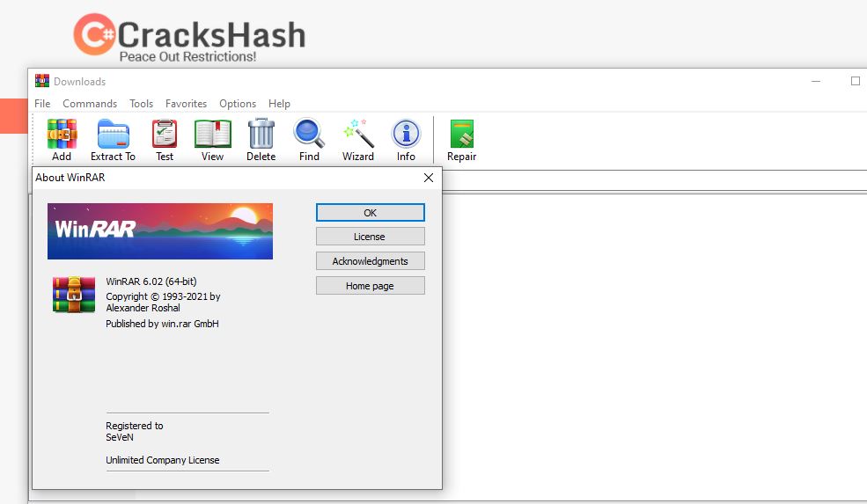Click the 'Copyright © 1993-2021 by' text

point(163,296)
